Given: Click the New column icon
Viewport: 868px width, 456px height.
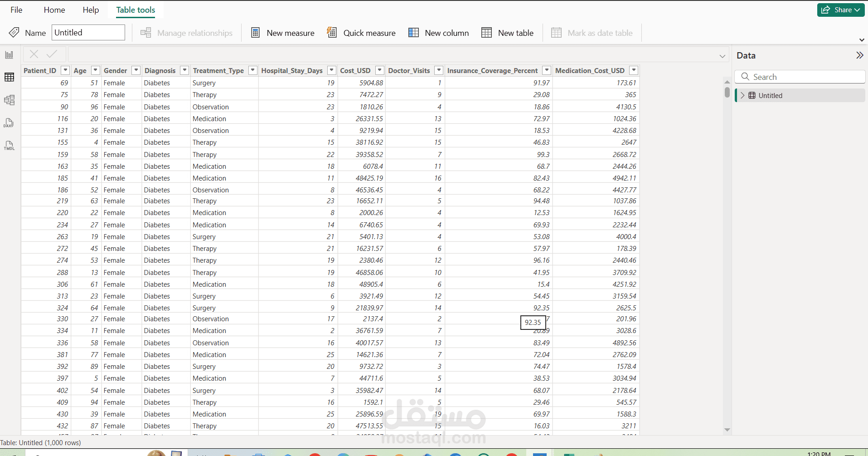Looking at the screenshot, I should coord(413,33).
